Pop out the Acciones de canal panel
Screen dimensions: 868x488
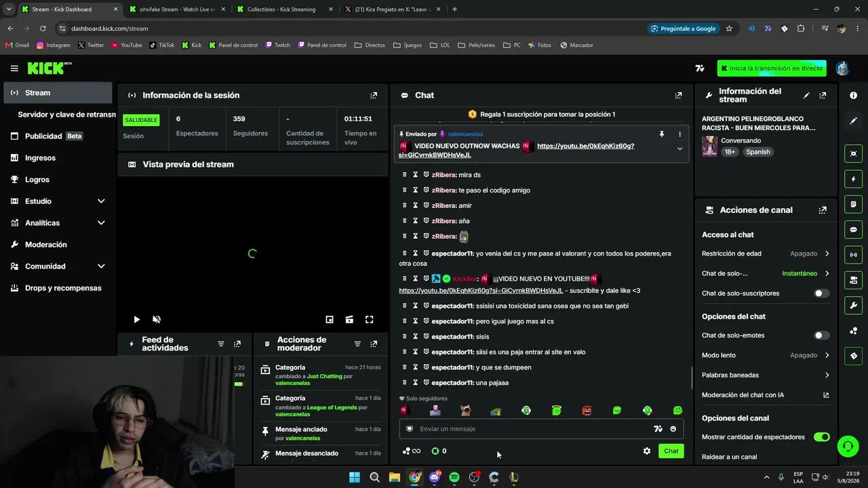pyautogui.click(x=823, y=210)
